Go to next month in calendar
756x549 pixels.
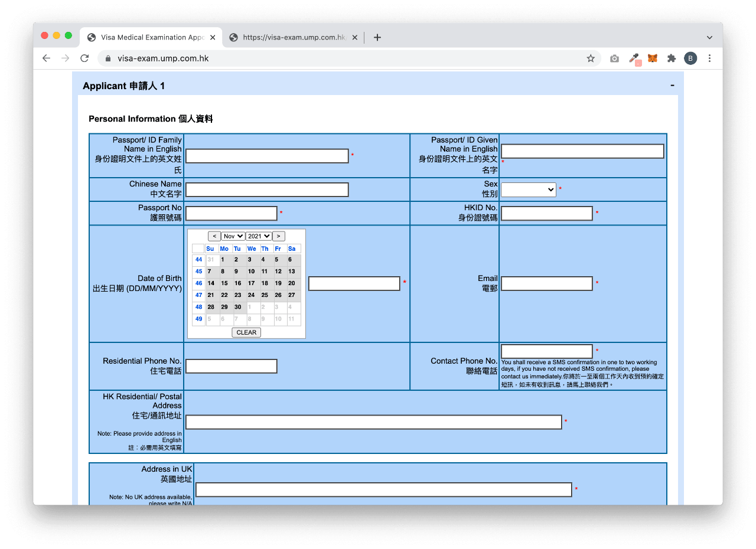click(x=279, y=236)
